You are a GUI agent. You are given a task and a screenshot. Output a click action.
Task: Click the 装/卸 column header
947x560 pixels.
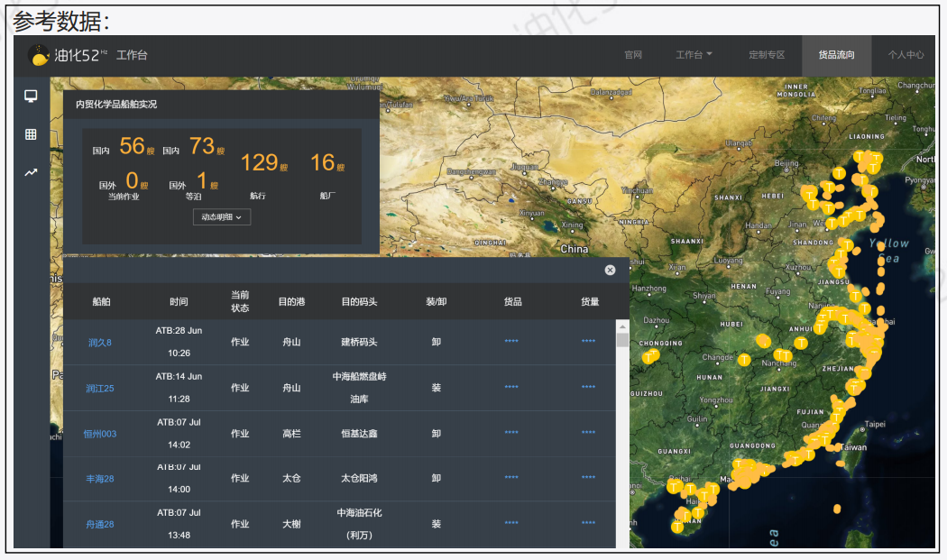[x=436, y=301]
